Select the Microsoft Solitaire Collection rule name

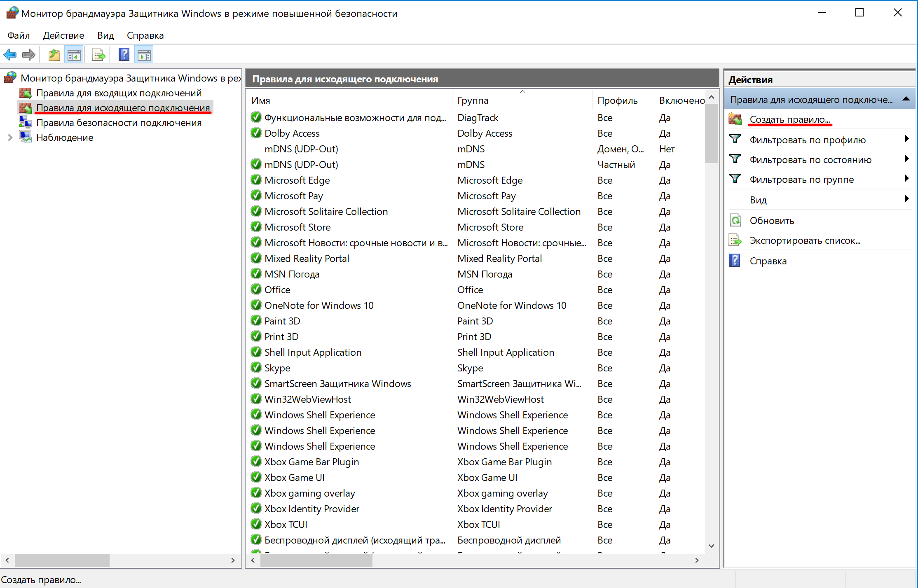tap(326, 211)
